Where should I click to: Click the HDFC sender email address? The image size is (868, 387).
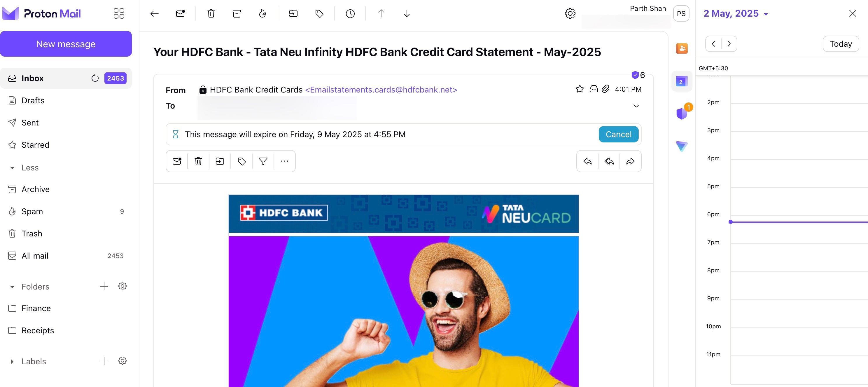point(381,90)
